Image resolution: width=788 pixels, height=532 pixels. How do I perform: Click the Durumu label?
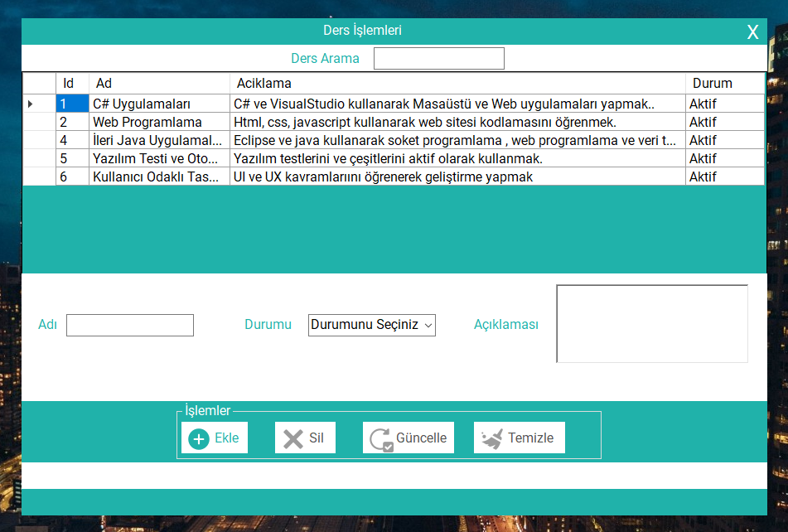(x=268, y=325)
